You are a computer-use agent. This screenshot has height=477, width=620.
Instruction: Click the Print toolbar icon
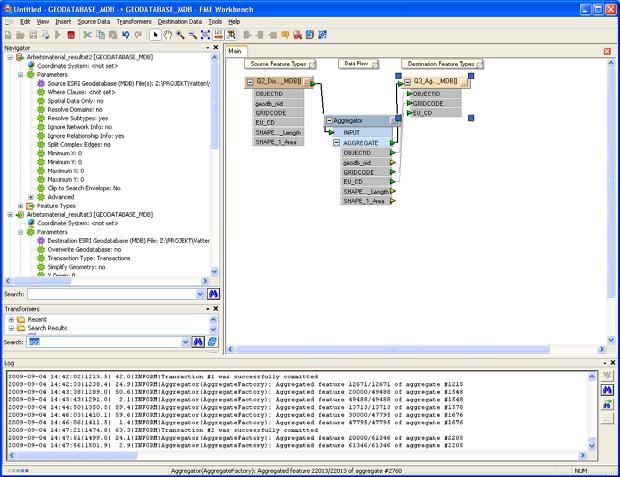45,35
